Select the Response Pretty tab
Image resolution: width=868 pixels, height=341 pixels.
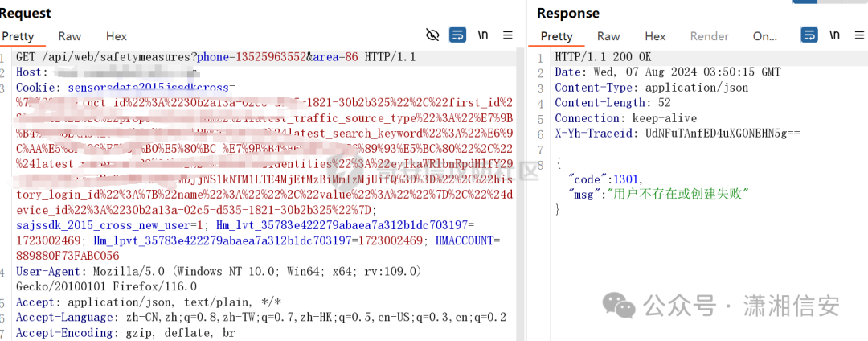click(556, 36)
